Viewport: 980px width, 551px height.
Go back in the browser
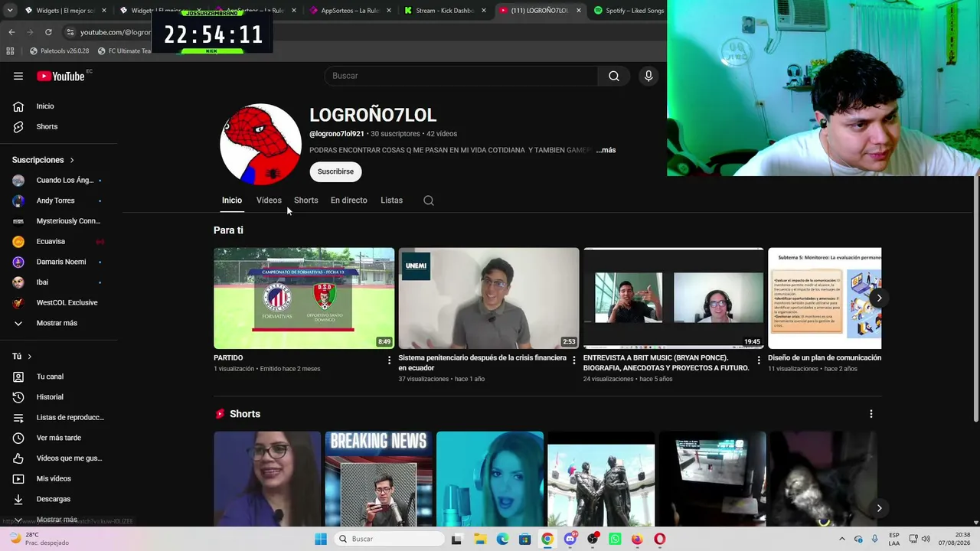point(11,32)
